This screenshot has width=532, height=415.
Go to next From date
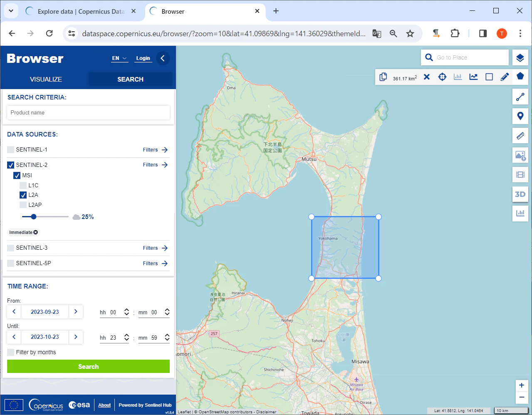coord(76,311)
